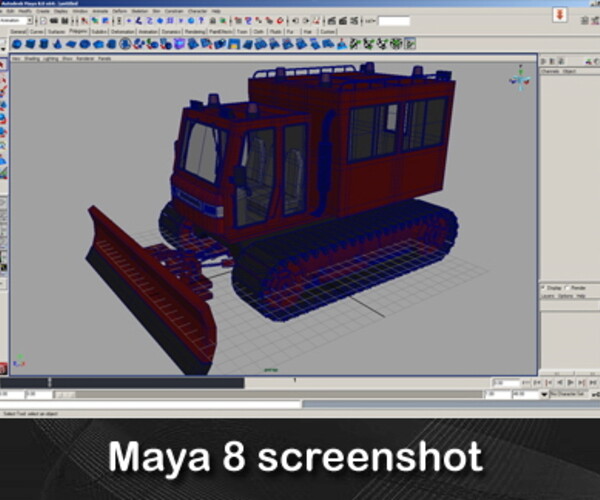Switch to the Rendering shelf tab

195,31
